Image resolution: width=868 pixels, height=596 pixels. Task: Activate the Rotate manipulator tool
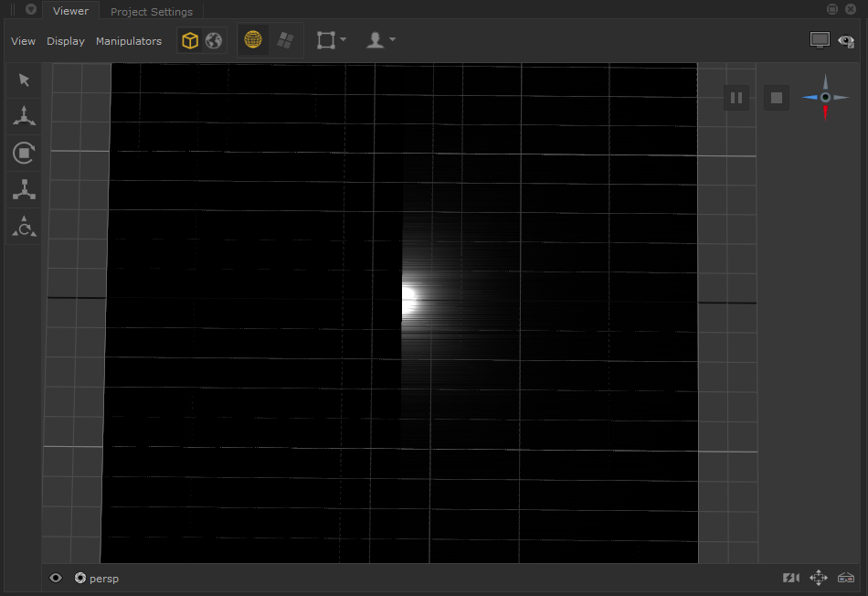(25, 153)
